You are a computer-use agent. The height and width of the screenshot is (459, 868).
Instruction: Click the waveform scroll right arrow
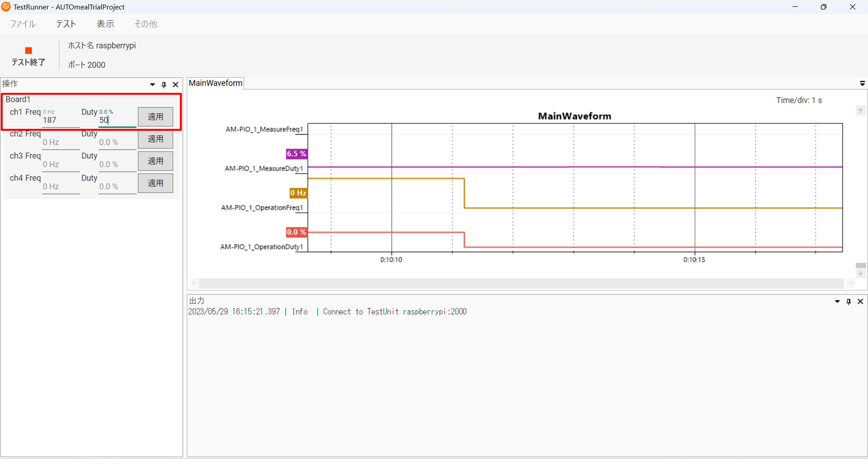click(850, 283)
